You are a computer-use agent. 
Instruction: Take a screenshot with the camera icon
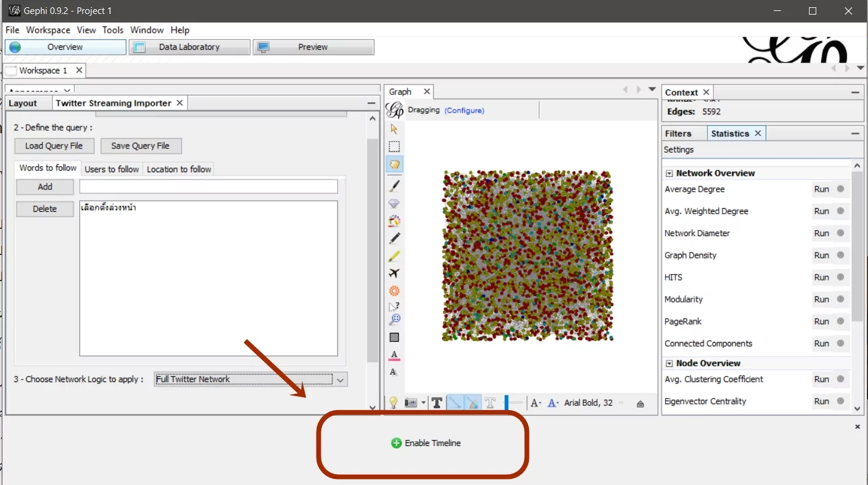(411, 403)
